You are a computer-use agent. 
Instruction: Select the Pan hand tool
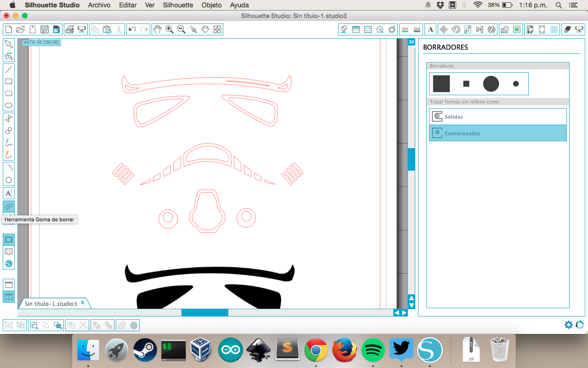click(x=158, y=29)
